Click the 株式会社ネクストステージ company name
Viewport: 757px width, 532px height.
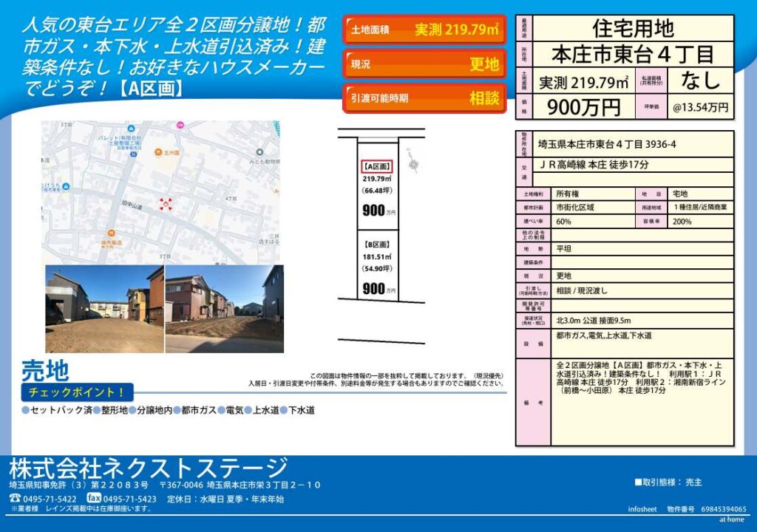tap(148, 468)
